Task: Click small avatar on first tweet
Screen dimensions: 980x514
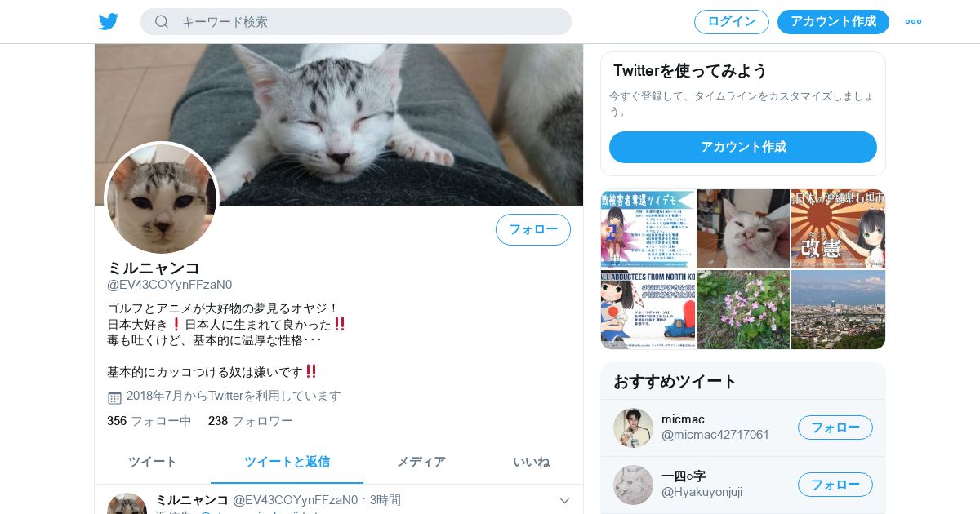Action: 127,503
